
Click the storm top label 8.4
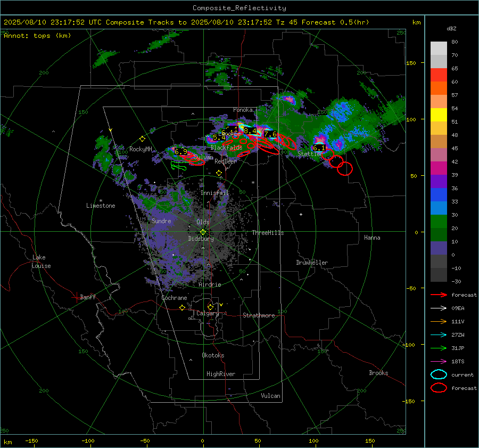[250, 131]
